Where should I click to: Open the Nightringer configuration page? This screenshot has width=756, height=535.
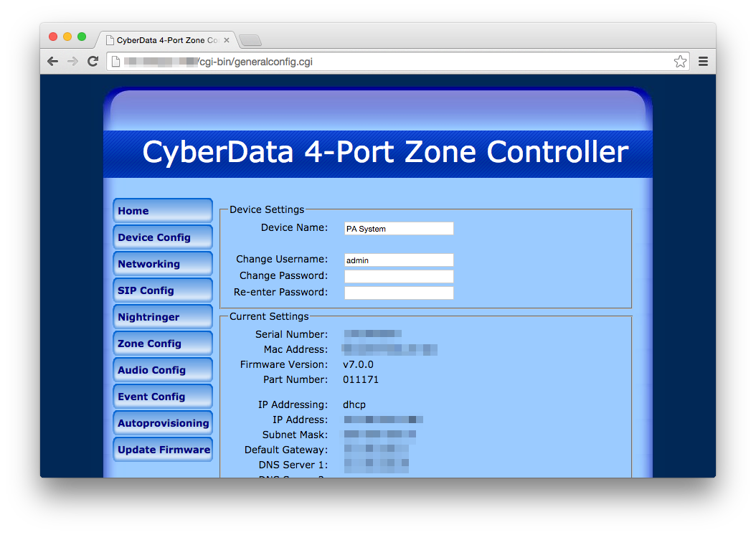click(162, 316)
